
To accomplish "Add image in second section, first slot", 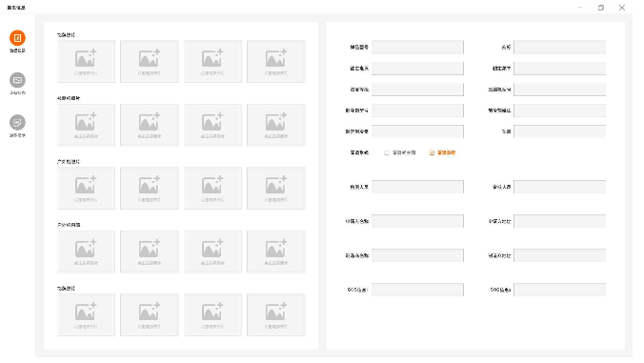I will [86, 125].
